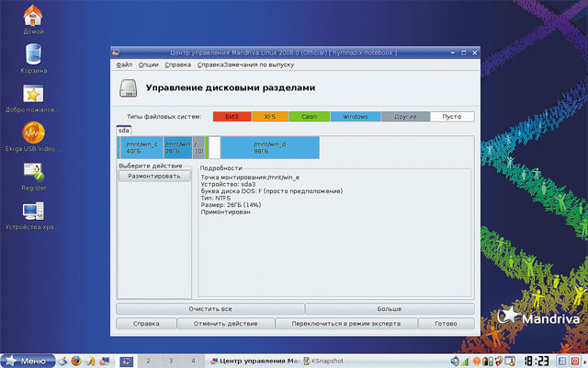588x368 pixels.
Task: Click Переключиться в режим эксперта
Action: click(346, 324)
